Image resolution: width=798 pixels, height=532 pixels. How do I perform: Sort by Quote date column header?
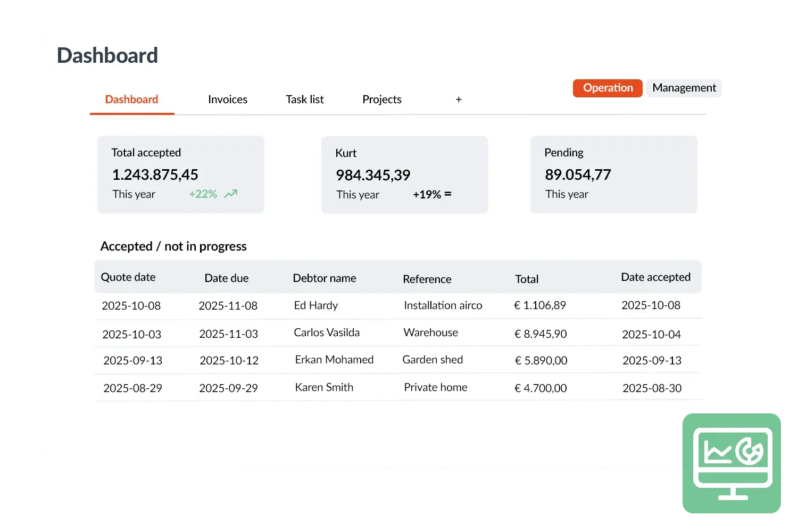128,277
